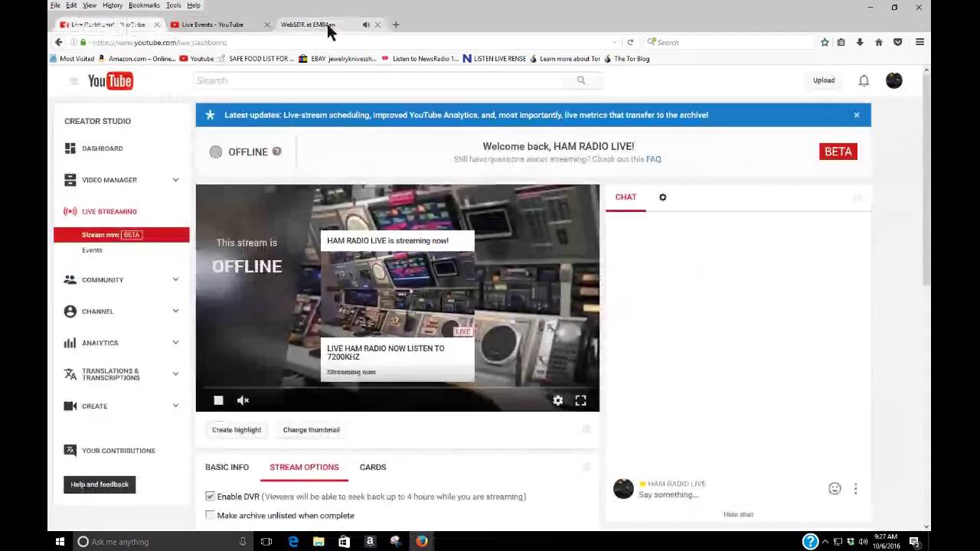The width and height of the screenshot is (980, 551).
Task: Open the account avatar menu
Action: pos(893,80)
